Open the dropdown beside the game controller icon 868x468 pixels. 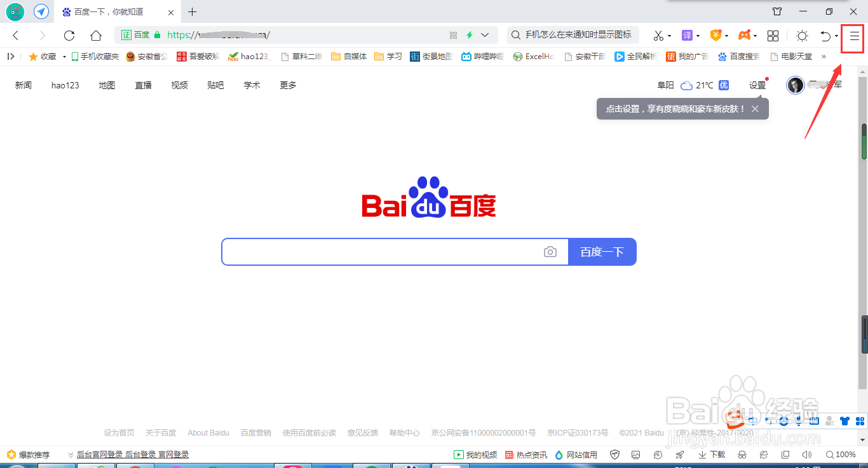(755, 36)
